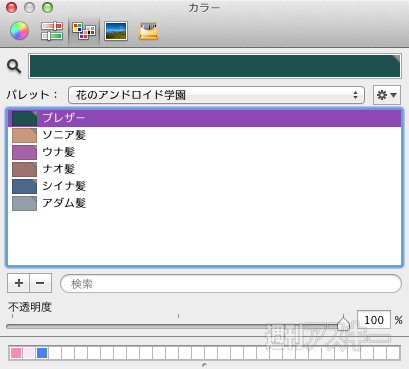Viewport: 409px width, 369px height.
Task: Open the color wheel picker
Action: pyautogui.click(x=19, y=31)
